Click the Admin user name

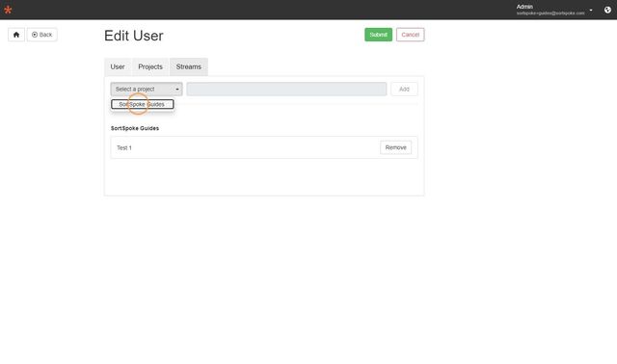tap(524, 7)
